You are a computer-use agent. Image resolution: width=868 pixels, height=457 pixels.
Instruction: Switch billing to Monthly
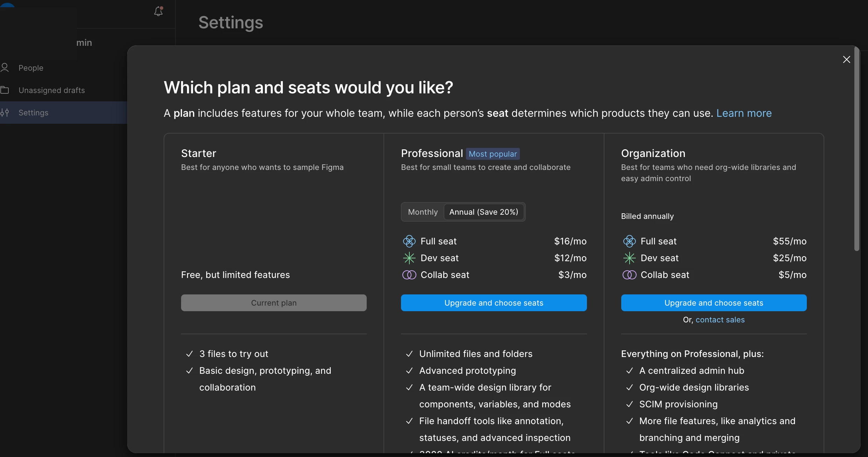point(423,212)
